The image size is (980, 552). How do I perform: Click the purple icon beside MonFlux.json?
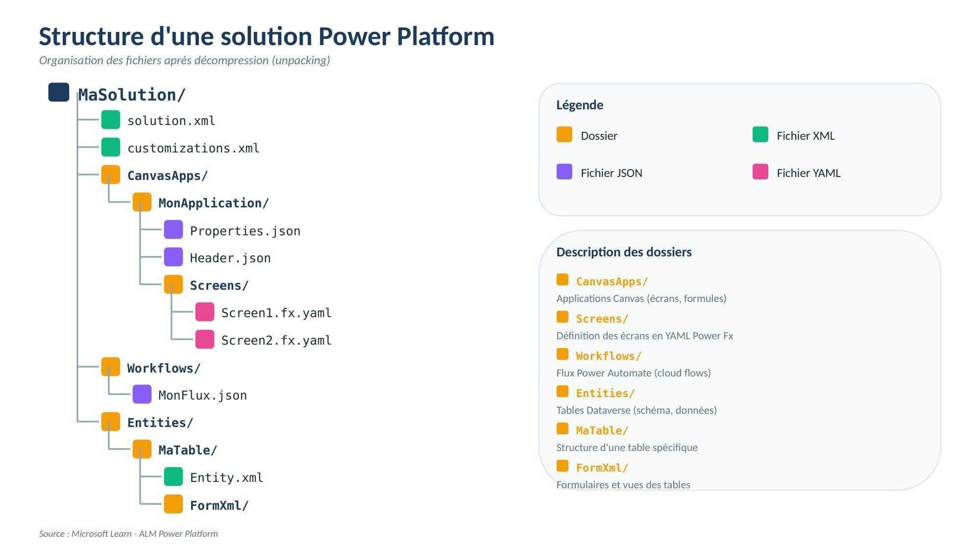pos(142,395)
